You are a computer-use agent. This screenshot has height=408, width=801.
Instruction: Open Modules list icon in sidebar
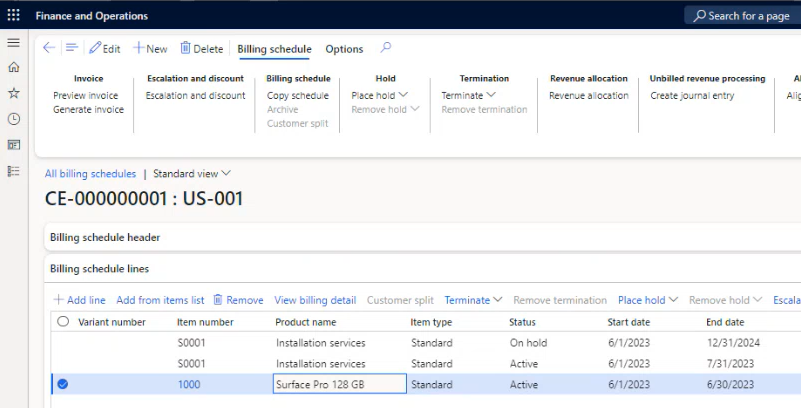click(13, 171)
